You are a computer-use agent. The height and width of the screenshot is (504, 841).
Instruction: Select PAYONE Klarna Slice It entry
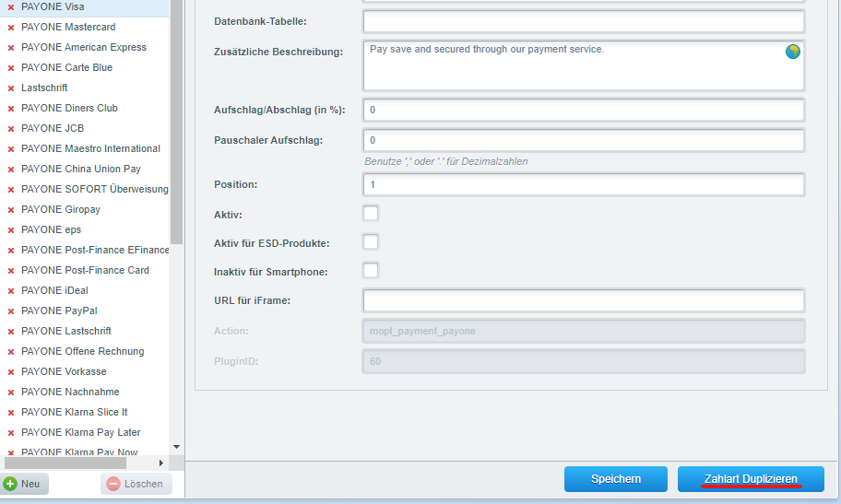click(x=84, y=412)
